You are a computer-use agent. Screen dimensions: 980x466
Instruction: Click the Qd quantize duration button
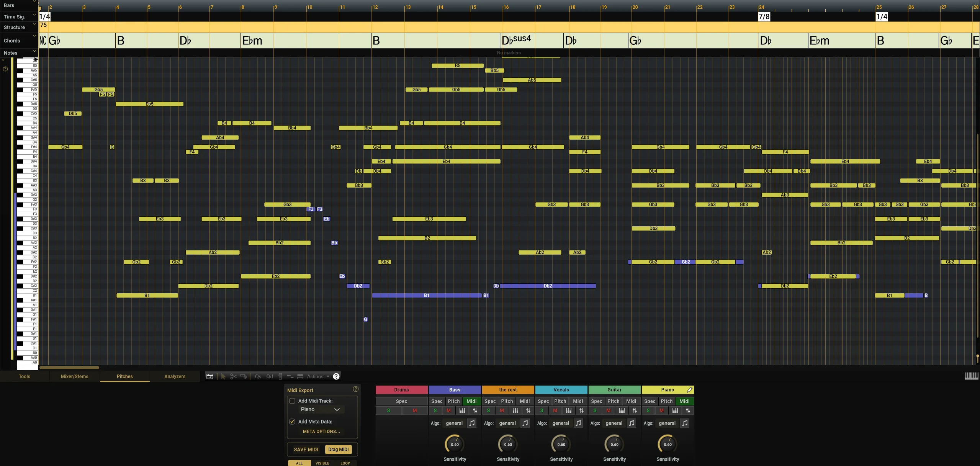[x=270, y=376]
